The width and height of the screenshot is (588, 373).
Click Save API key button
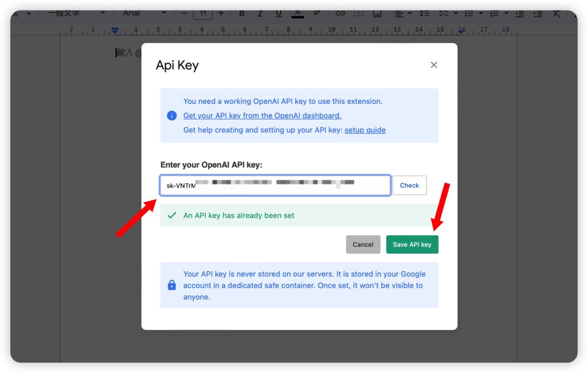(412, 244)
